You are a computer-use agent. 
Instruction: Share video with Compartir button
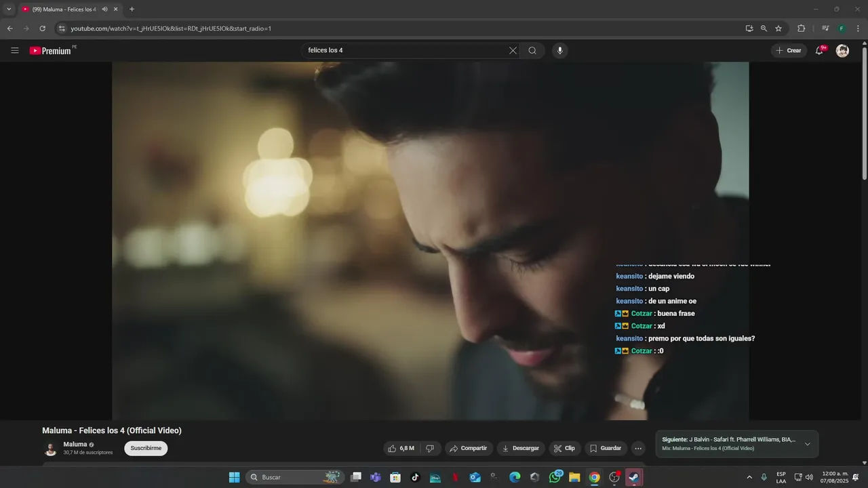pos(468,448)
